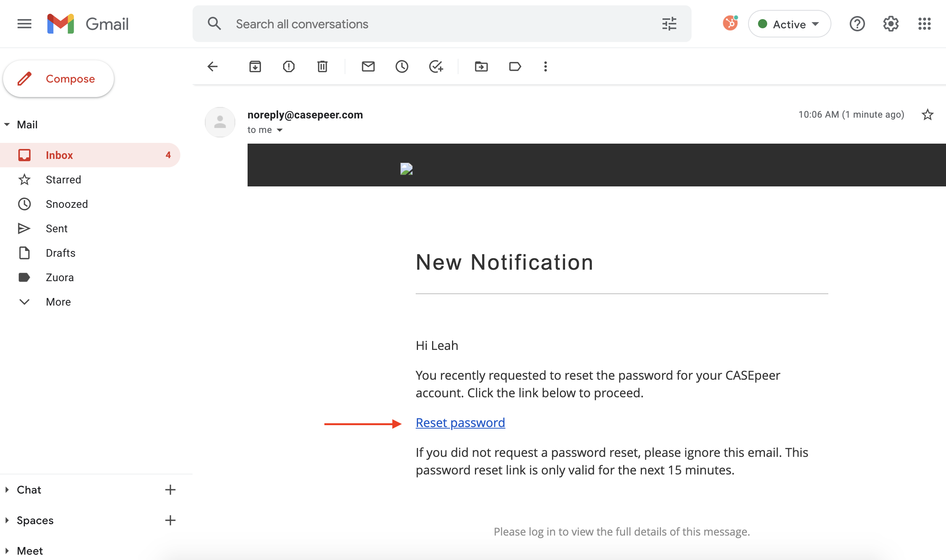Viewport: 946px width, 560px height.
Task: Click sender name noreply@casepeer.com
Action: 305,115
